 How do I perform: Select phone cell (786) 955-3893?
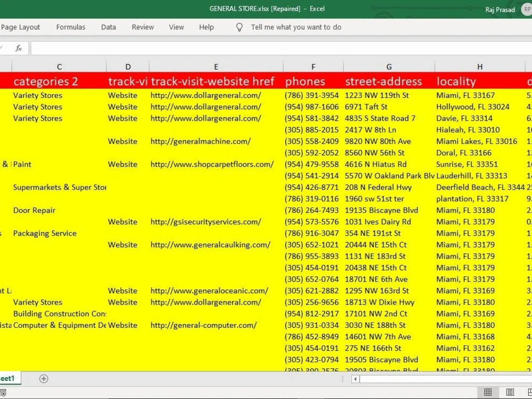coord(313,256)
